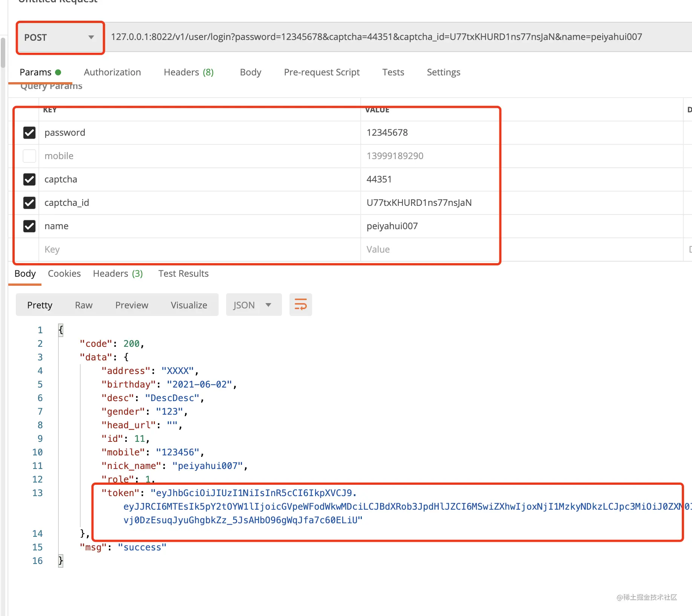Open the POST method dropdown

pos(60,37)
